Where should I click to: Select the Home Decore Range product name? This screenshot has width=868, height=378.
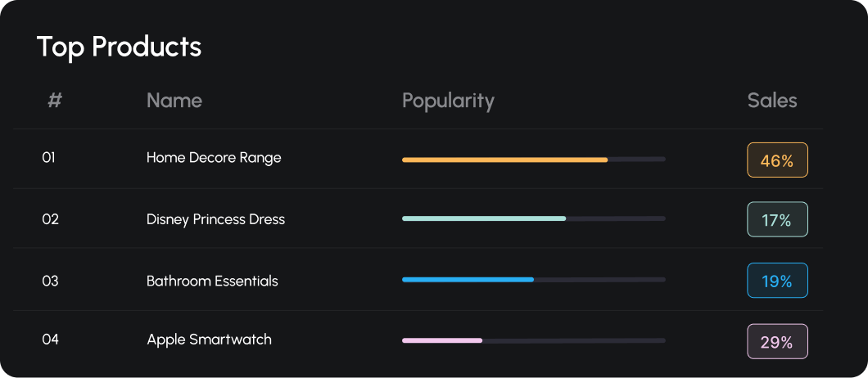pos(214,158)
